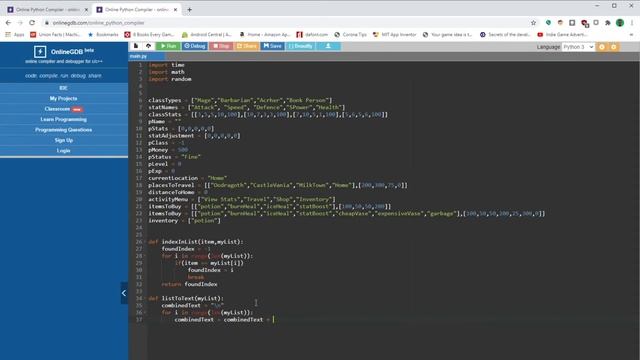
Task: Open the dafont.com bookmark
Action: [x=312, y=35]
